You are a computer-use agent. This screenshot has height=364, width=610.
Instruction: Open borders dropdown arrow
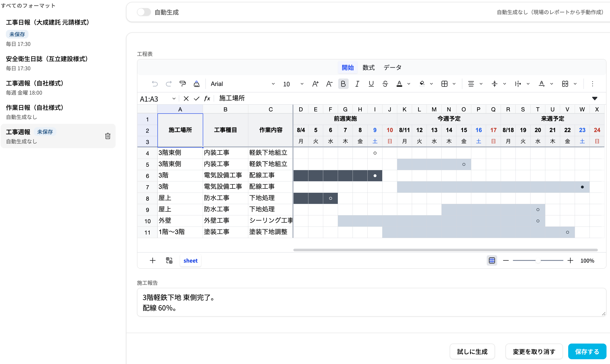point(454,84)
